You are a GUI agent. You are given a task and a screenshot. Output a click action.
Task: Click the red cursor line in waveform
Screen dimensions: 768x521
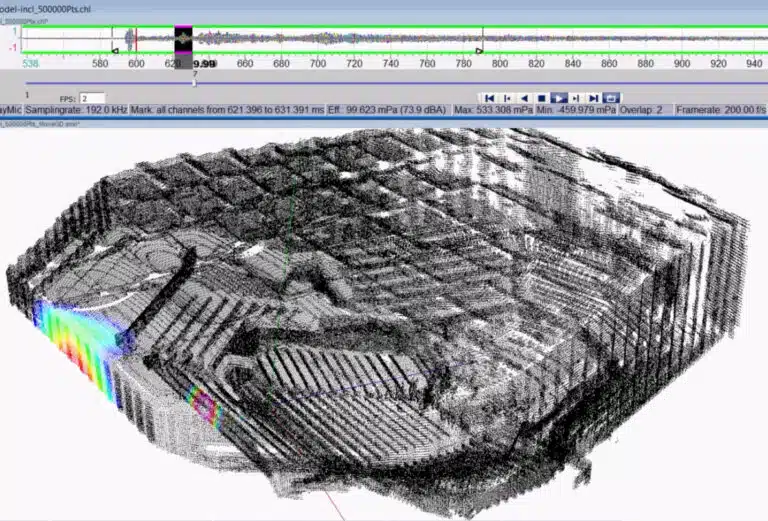click(137, 40)
